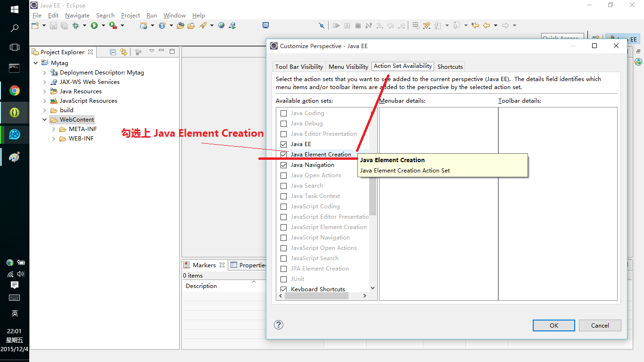Click the Debug bug icon in toolbar
Viewport: 644px width, 362px height.
point(75,25)
